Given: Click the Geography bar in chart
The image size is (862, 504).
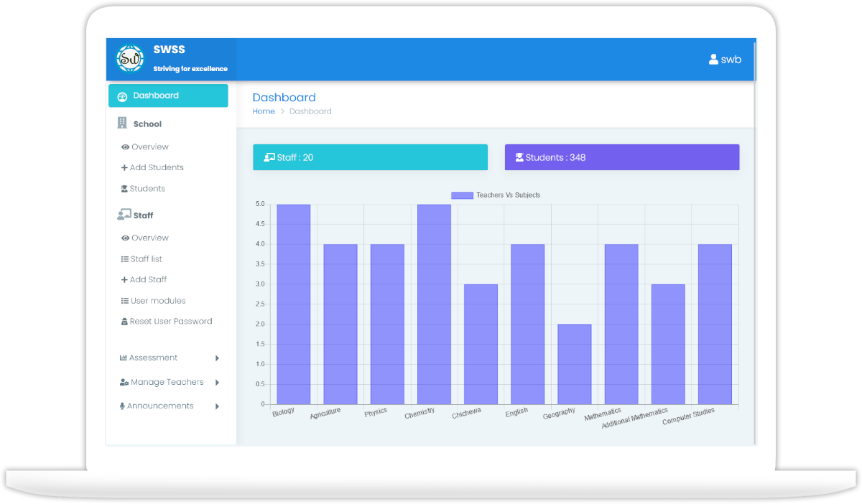Looking at the screenshot, I should 574,364.
